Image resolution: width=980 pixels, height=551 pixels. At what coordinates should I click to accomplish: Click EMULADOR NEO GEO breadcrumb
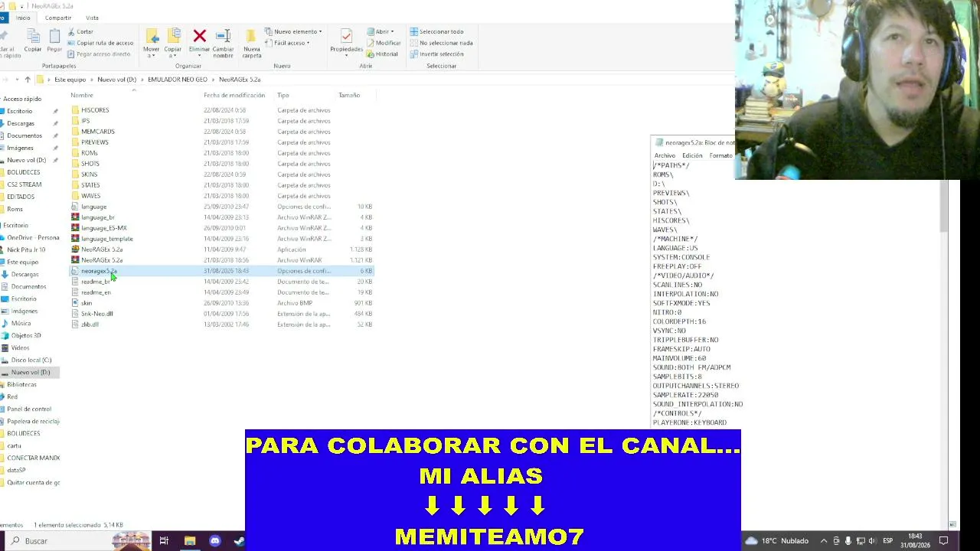(177, 80)
